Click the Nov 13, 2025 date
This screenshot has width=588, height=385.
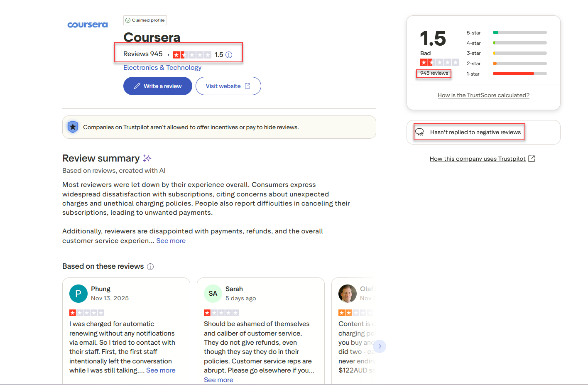point(110,298)
